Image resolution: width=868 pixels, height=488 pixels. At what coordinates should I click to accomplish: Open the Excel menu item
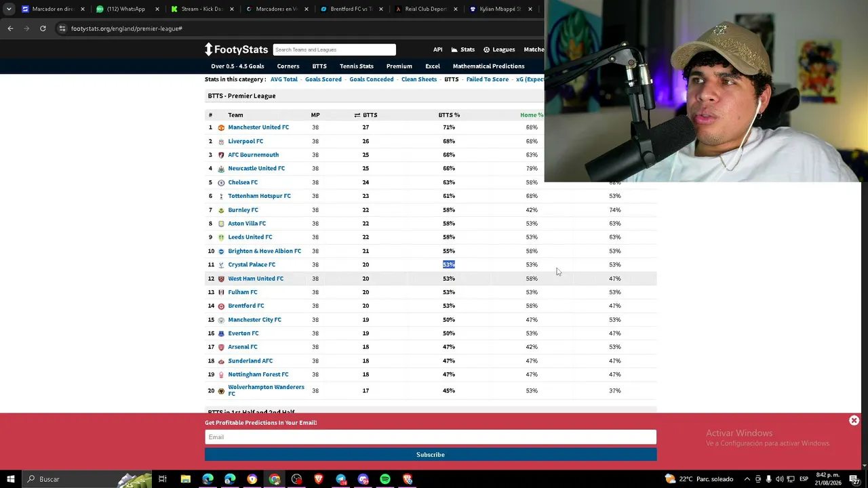[x=433, y=66]
